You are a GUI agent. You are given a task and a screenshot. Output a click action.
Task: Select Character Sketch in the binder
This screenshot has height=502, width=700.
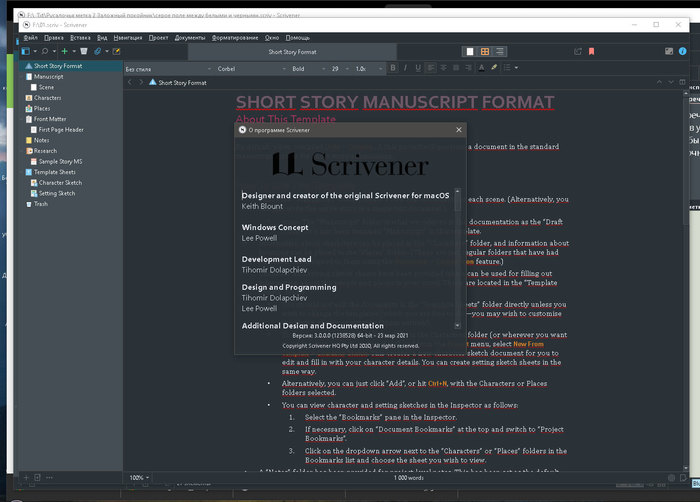point(60,182)
